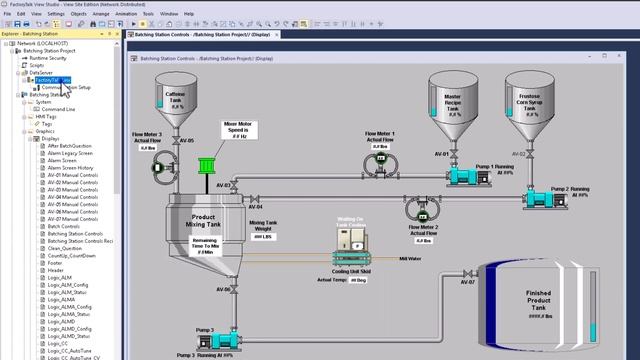640x360 pixels.
Task: Click the Print icon in the toolbar
Action: coord(27,24)
